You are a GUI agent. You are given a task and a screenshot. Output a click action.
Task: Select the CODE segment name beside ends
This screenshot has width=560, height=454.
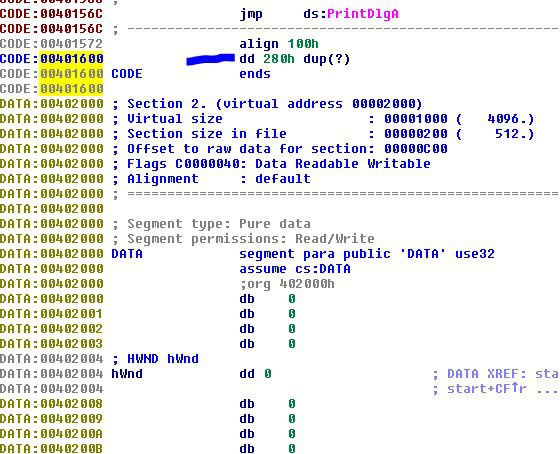pos(127,74)
